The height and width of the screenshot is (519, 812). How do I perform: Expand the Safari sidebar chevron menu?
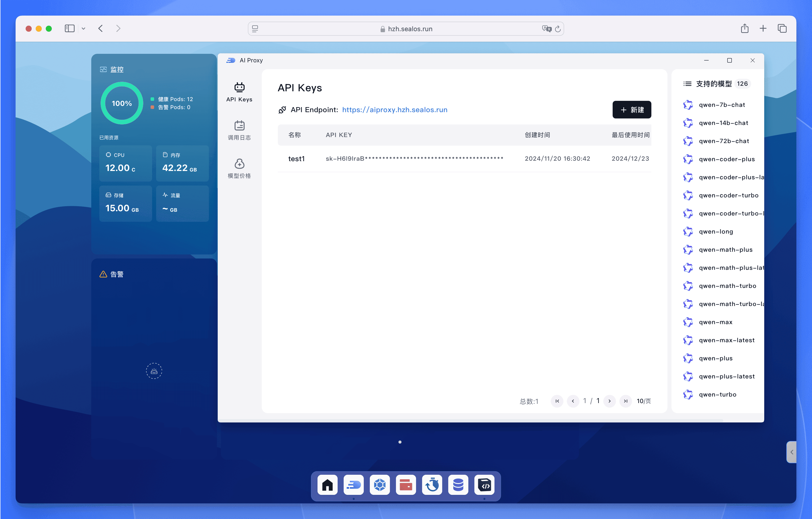pyautogui.click(x=84, y=28)
